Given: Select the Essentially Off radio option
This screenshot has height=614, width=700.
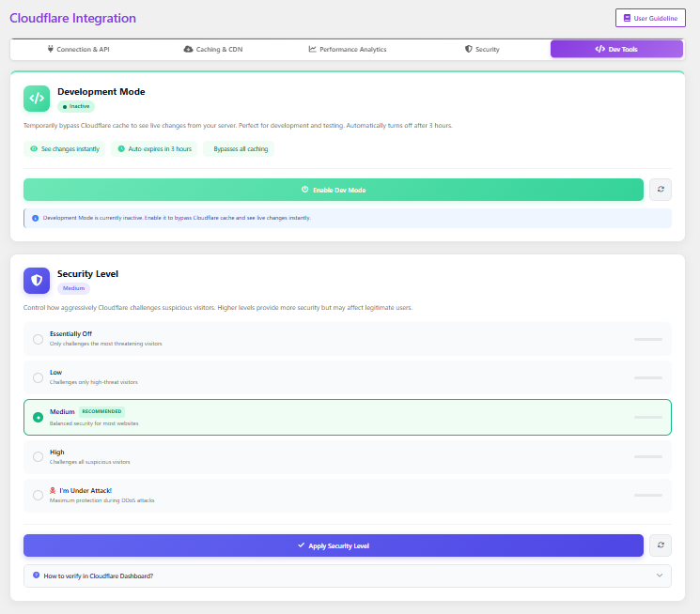Looking at the screenshot, I should [38, 340].
